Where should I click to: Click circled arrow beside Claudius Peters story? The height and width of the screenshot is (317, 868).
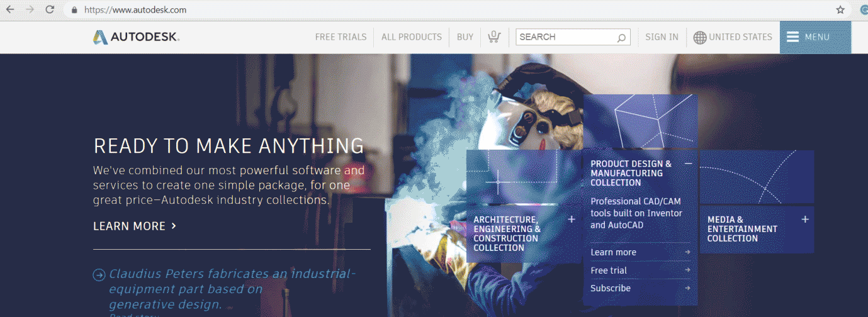point(99,275)
